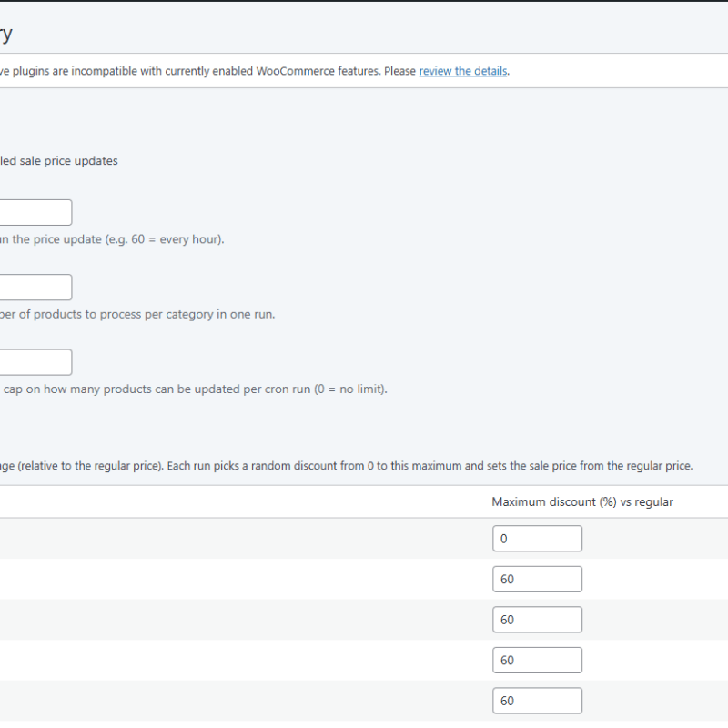Click the "Maximum discount (%) vs regular" column header
Image resolution: width=728 pixels, height=728 pixels.
tap(582, 501)
